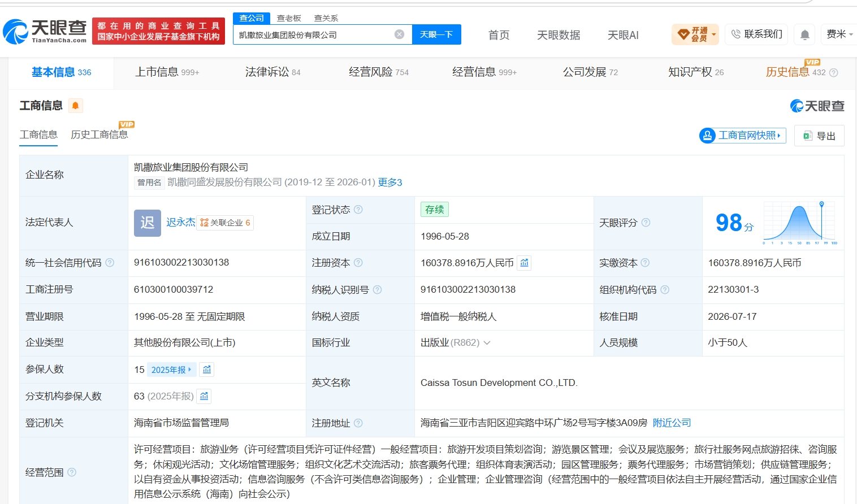Screen dimensions: 857x504
Task: Click the company name search input field
Action: [x=314, y=34]
